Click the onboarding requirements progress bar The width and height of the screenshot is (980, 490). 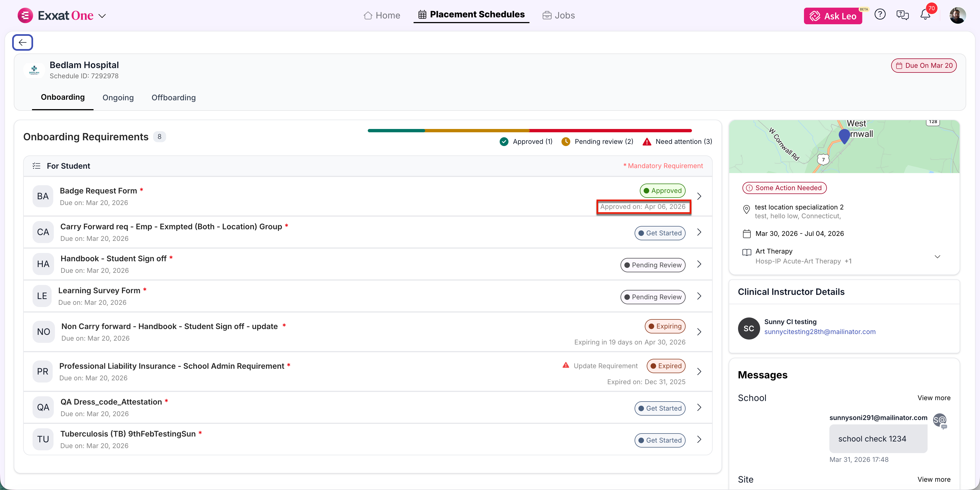(x=529, y=131)
